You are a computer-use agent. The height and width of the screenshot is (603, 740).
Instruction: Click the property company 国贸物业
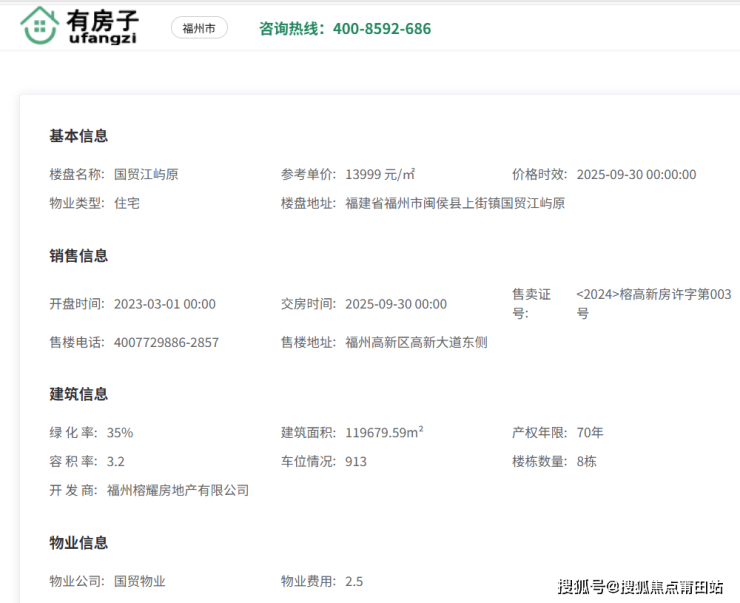[x=140, y=581]
